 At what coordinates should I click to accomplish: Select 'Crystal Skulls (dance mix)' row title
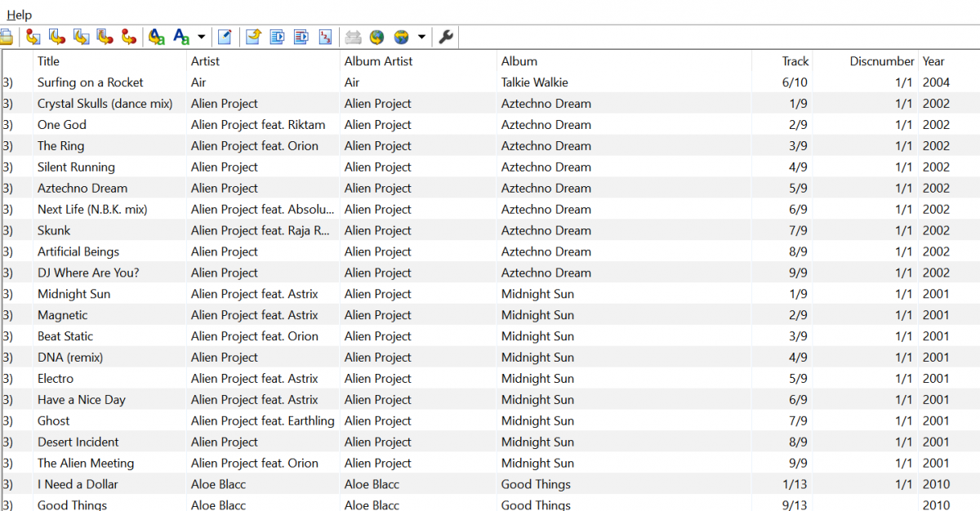pyautogui.click(x=105, y=104)
